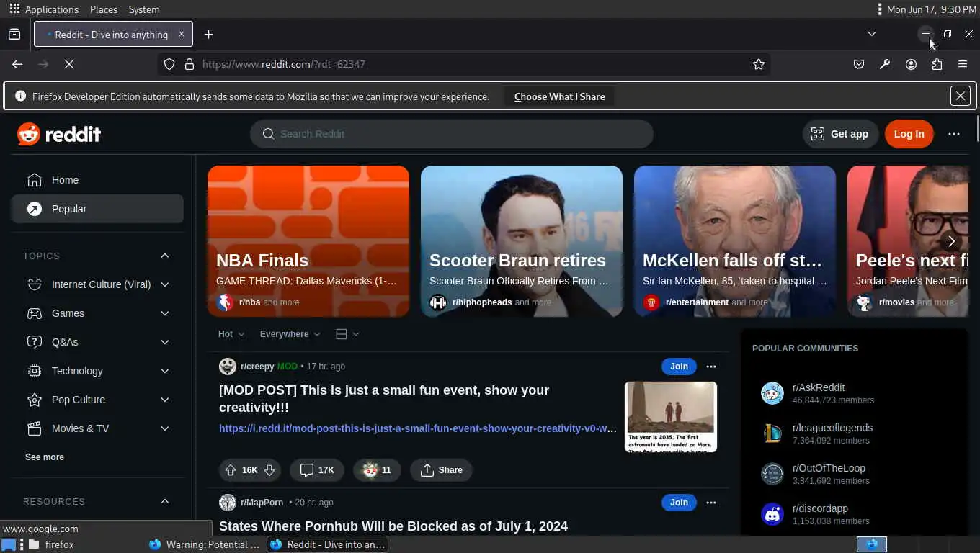Click the Get app button

coord(839,134)
